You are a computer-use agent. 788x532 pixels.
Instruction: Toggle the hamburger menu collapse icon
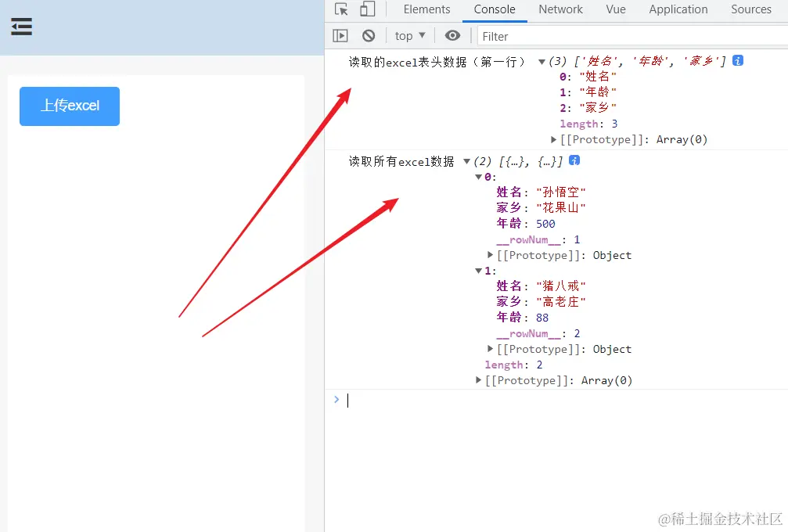(22, 27)
